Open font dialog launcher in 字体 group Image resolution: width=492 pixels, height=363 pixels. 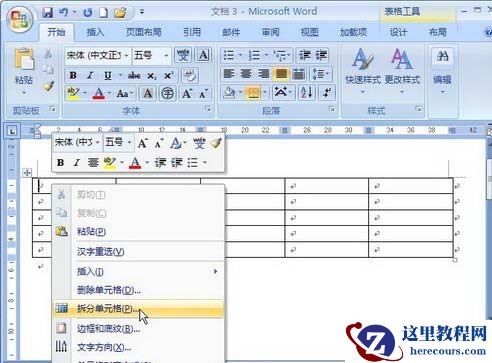tap(208, 109)
